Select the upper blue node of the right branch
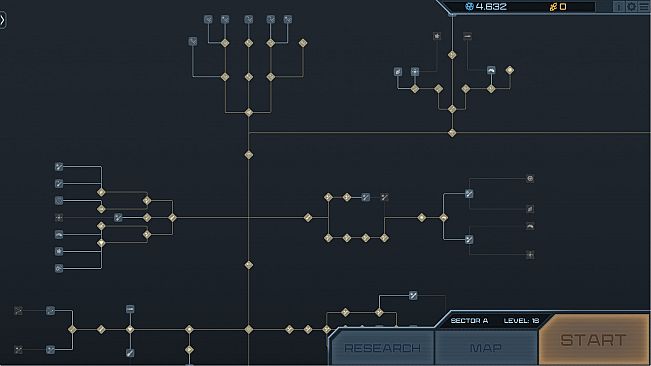 [x=469, y=194]
